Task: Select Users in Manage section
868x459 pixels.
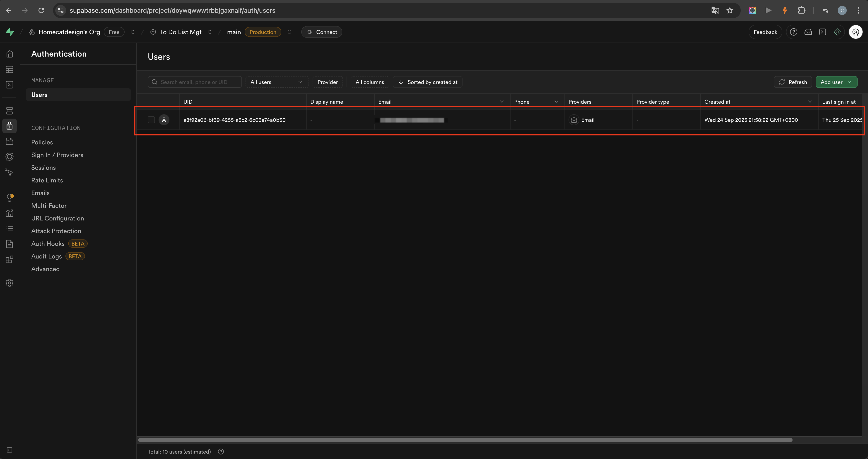Action: [x=78, y=95]
